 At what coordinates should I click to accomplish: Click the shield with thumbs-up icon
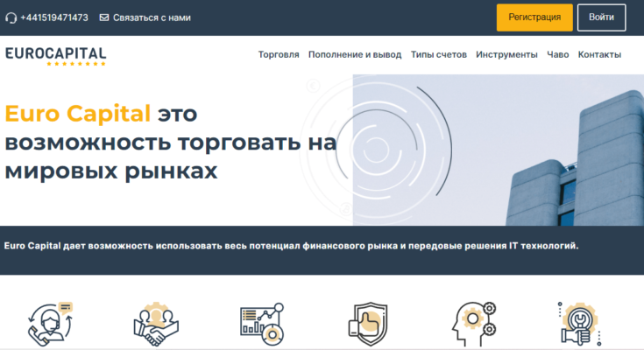tap(368, 324)
